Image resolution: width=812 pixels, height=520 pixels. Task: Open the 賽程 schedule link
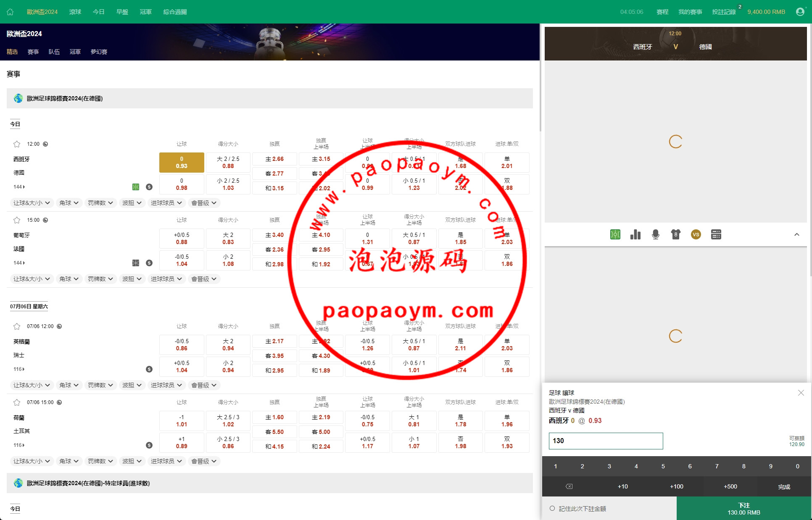pyautogui.click(x=662, y=12)
